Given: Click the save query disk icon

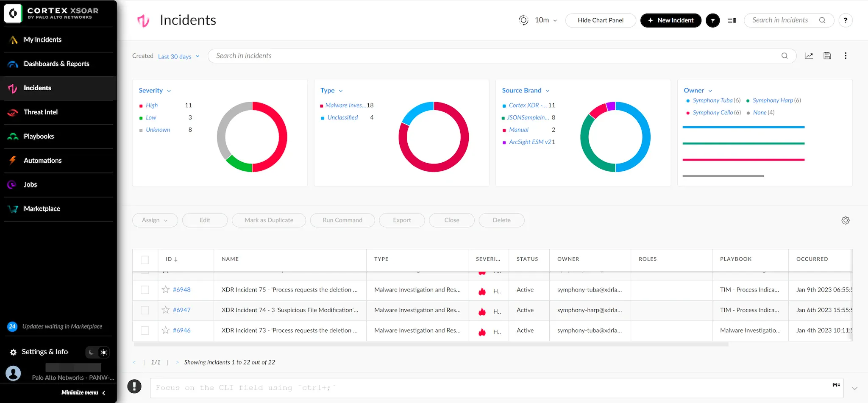Looking at the screenshot, I should [827, 56].
